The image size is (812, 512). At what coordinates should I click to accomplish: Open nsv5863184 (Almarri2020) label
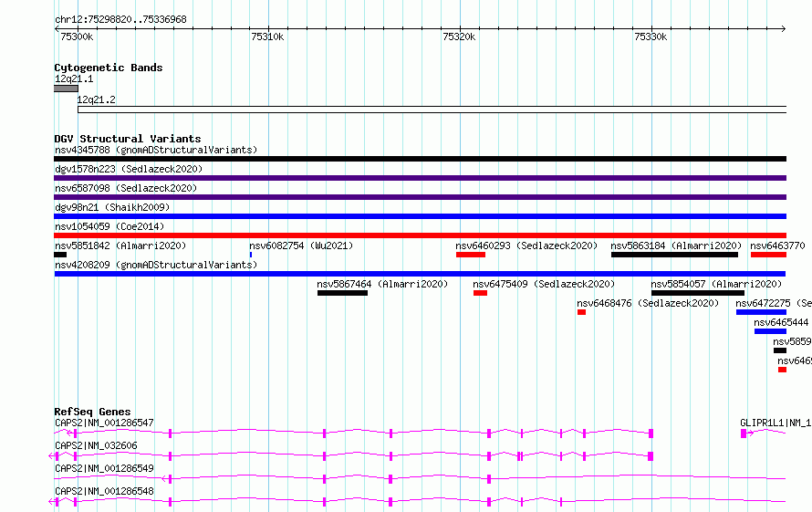[x=676, y=246]
